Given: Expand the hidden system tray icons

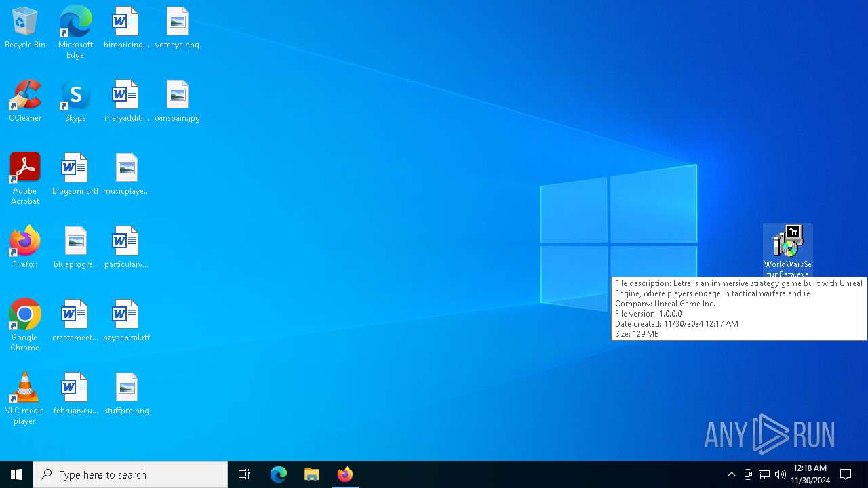Looking at the screenshot, I should (x=732, y=474).
